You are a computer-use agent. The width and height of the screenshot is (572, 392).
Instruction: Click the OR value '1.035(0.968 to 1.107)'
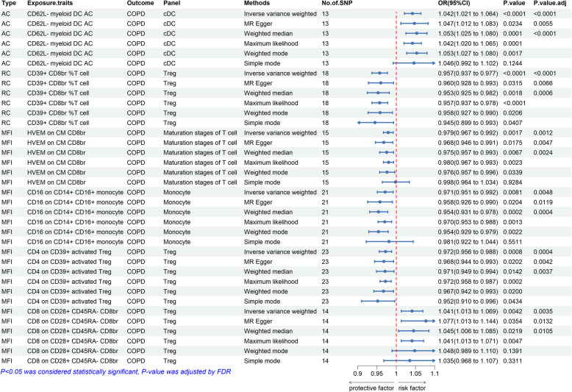tap(468, 361)
